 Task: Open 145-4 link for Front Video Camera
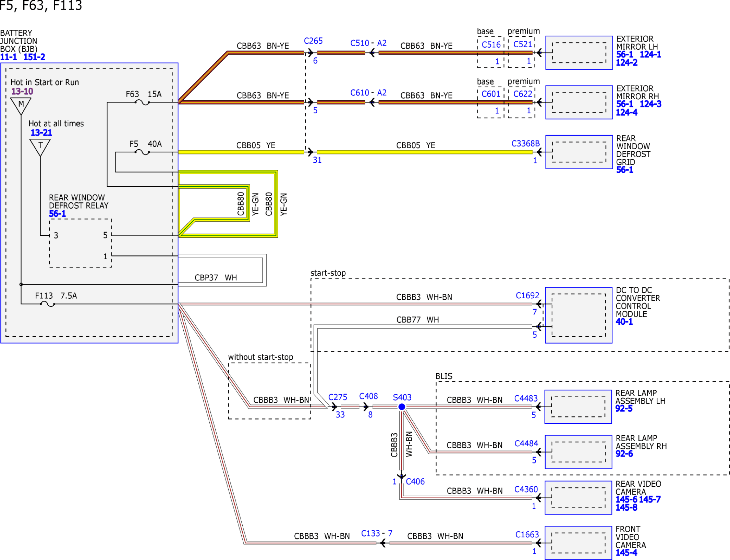(626, 552)
